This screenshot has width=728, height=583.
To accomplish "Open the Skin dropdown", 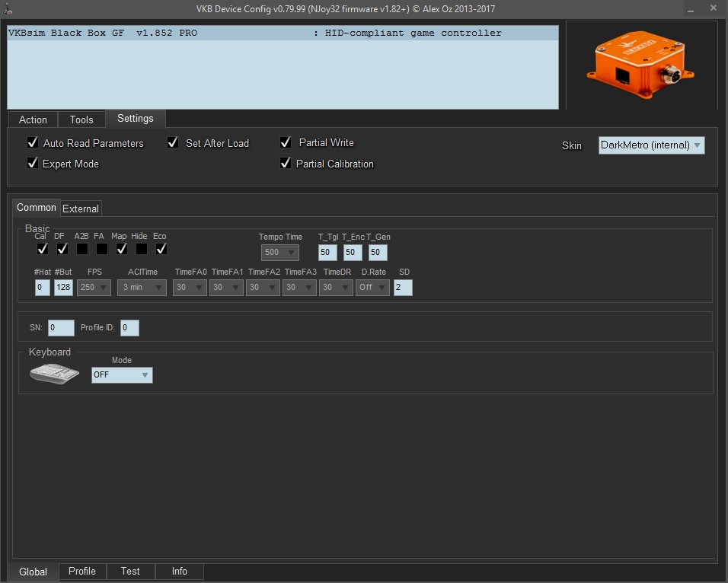I will [x=651, y=145].
